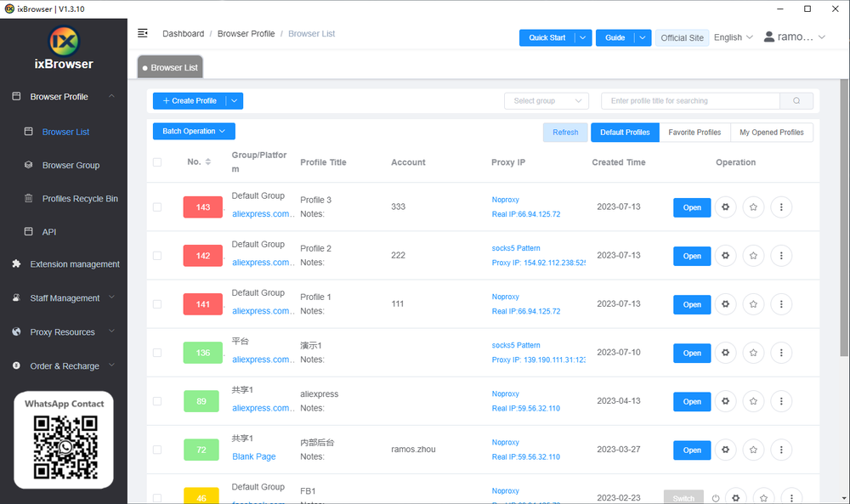
Task: Click the user account avatar icon
Action: [768, 37]
